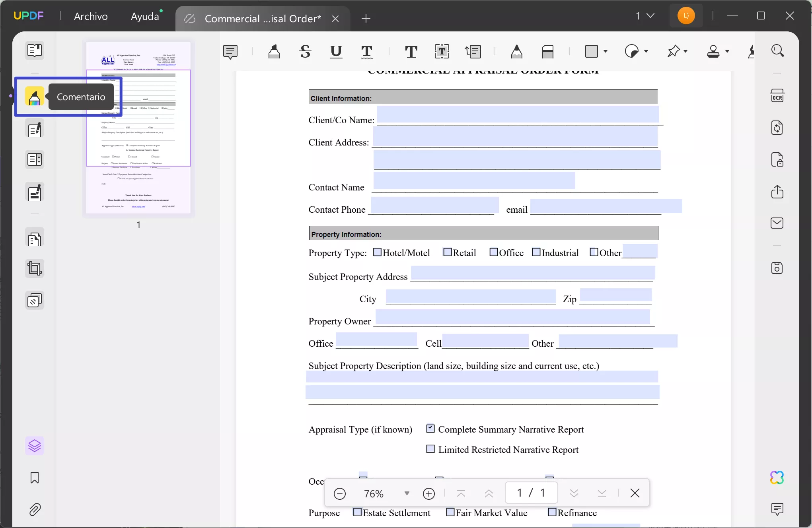Select the eraser tool

[548, 51]
